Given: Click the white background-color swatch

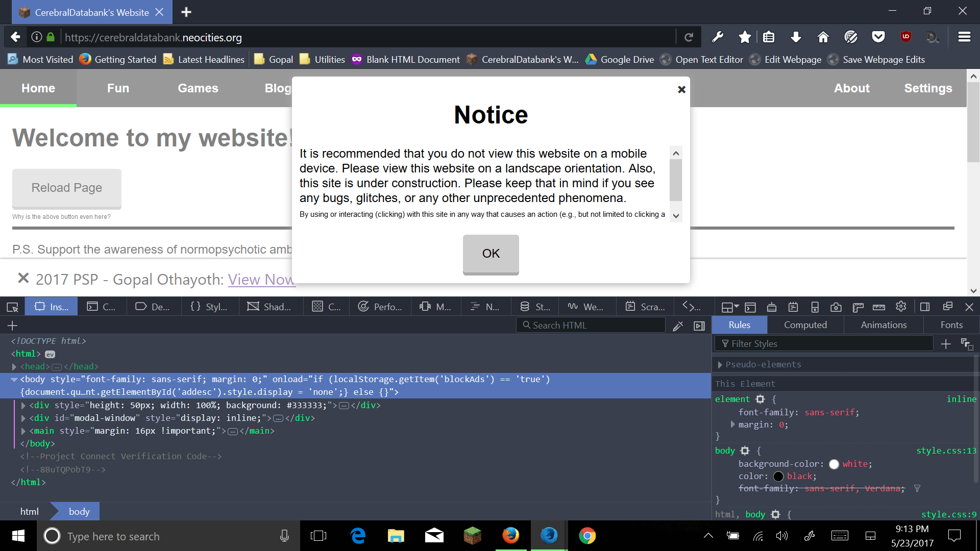Looking at the screenshot, I should (834, 464).
